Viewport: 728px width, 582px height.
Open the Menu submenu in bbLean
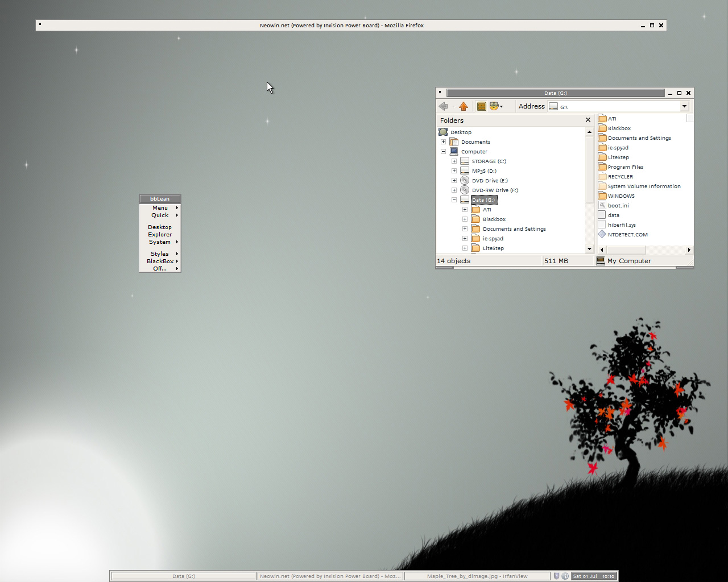[x=160, y=208]
